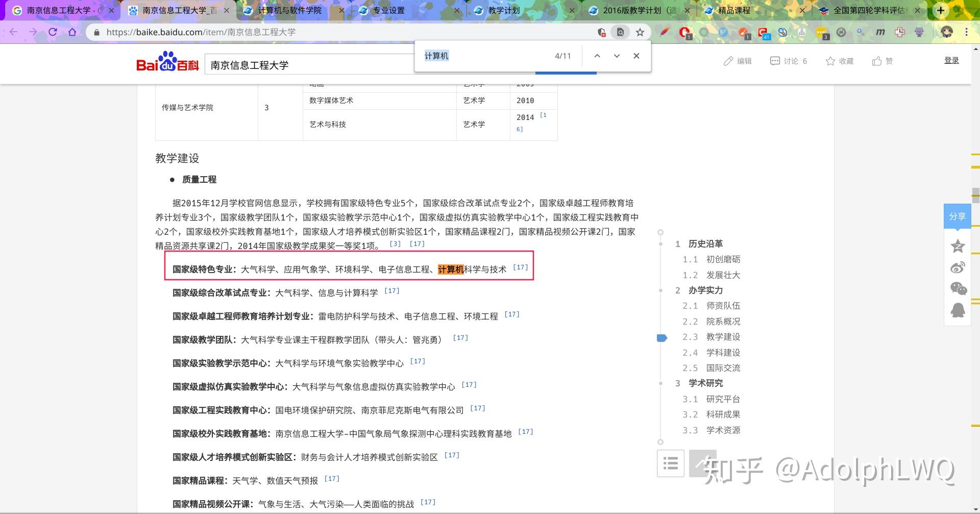Open reference [17] on 国家级教学团队 line
This screenshot has height=514, width=980.
pos(460,337)
